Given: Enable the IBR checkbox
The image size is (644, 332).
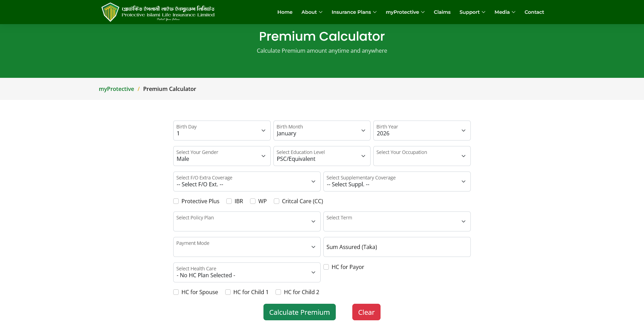Looking at the screenshot, I should [x=229, y=201].
